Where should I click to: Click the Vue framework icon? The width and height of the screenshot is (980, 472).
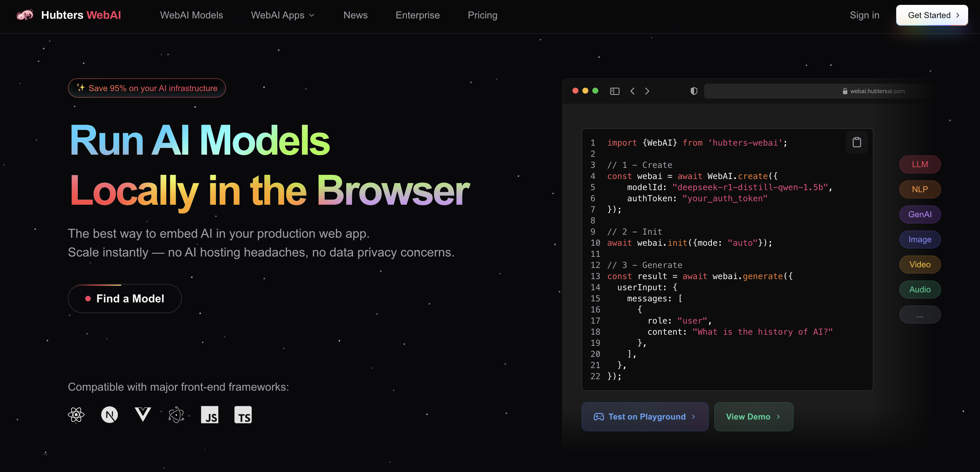tap(143, 415)
